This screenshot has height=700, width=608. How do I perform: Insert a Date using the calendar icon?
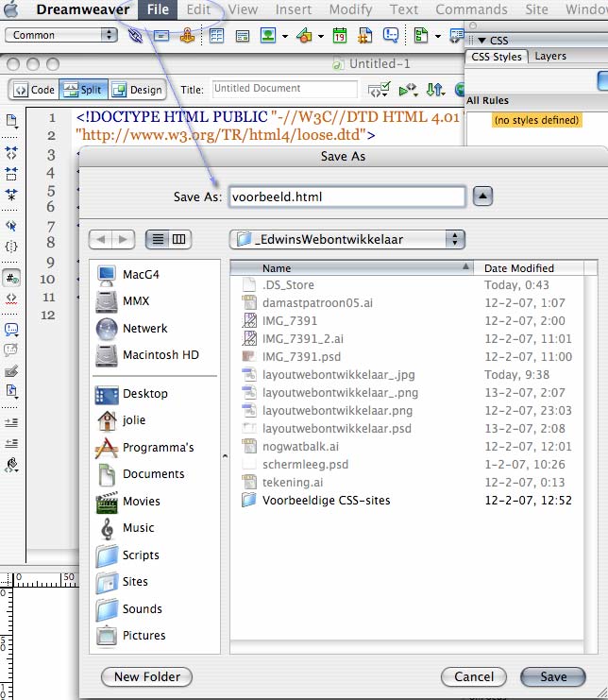tap(340, 35)
